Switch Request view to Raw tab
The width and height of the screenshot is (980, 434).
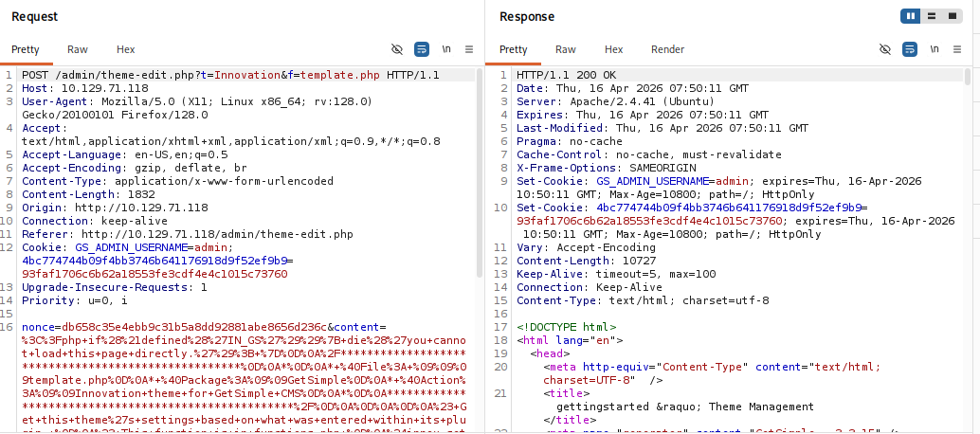(x=78, y=49)
